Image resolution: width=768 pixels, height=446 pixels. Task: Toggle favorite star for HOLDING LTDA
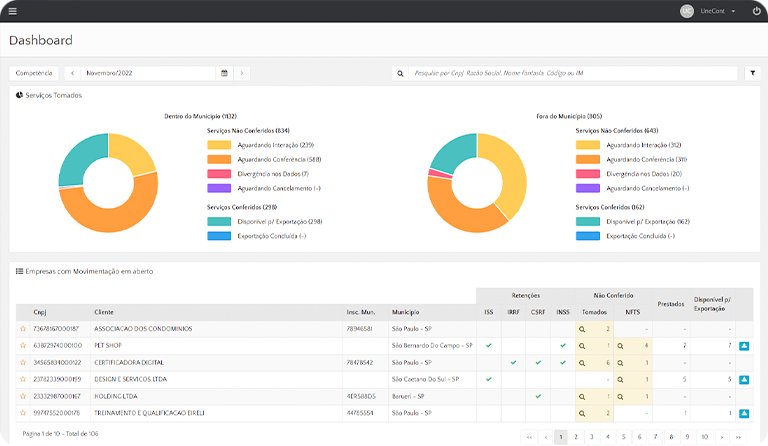point(23,396)
